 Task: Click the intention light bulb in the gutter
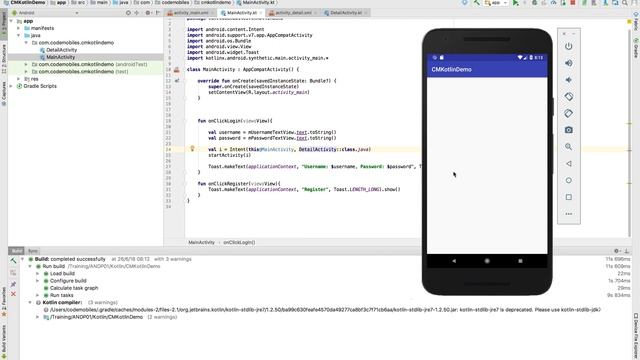coord(192,149)
